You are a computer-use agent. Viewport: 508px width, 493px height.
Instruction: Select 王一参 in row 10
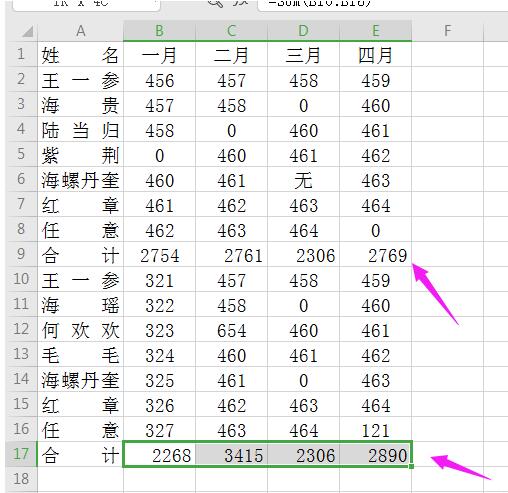tap(80, 279)
